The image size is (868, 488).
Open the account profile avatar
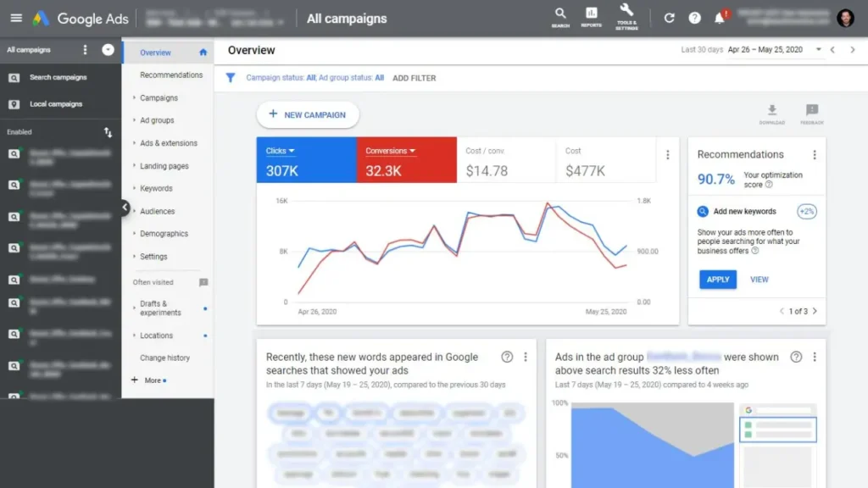pos(845,19)
